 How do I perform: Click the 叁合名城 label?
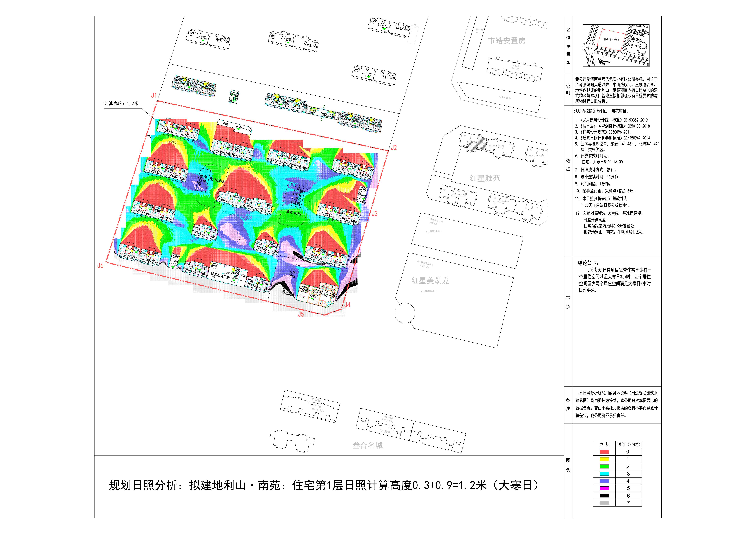pos(367,445)
